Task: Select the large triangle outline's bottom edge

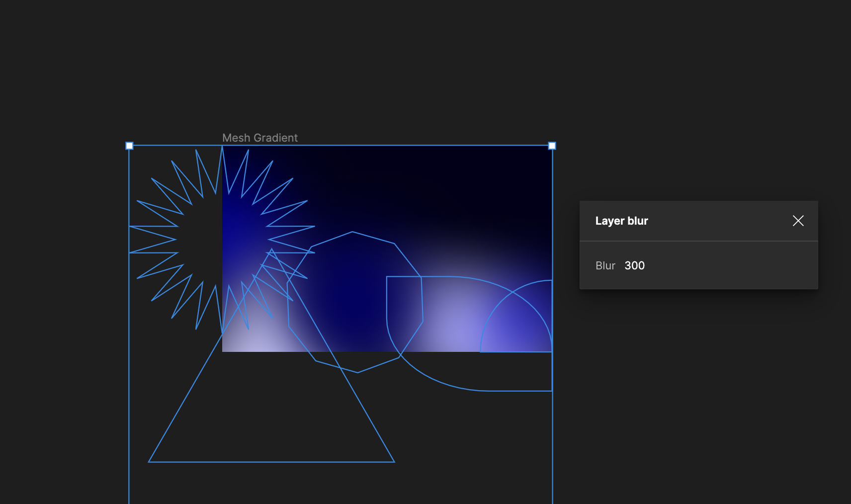Action: [271, 462]
